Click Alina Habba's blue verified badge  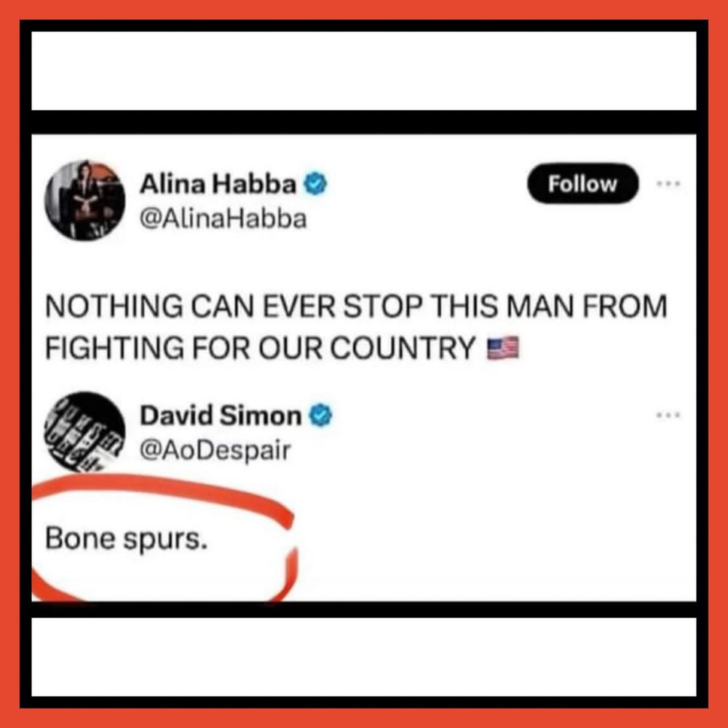(x=315, y=184)
